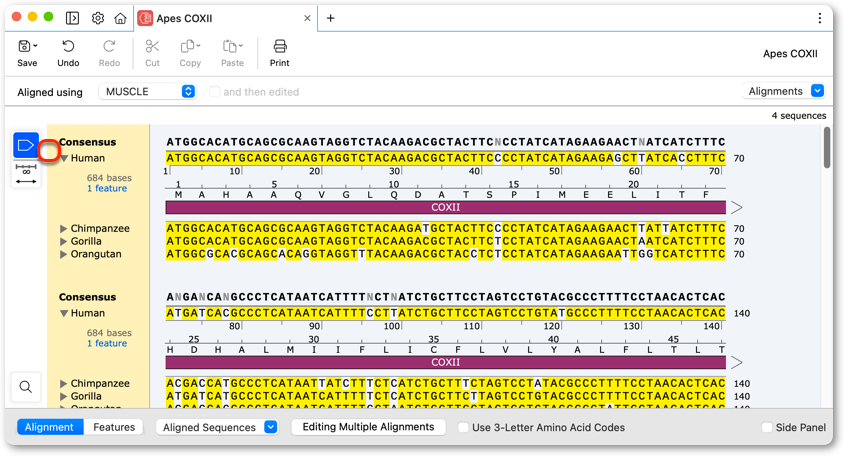Viewport: 844px width, 456px height.
Task: Click the arrow end of first COXII feature
Action: click(x=736, y=207)
